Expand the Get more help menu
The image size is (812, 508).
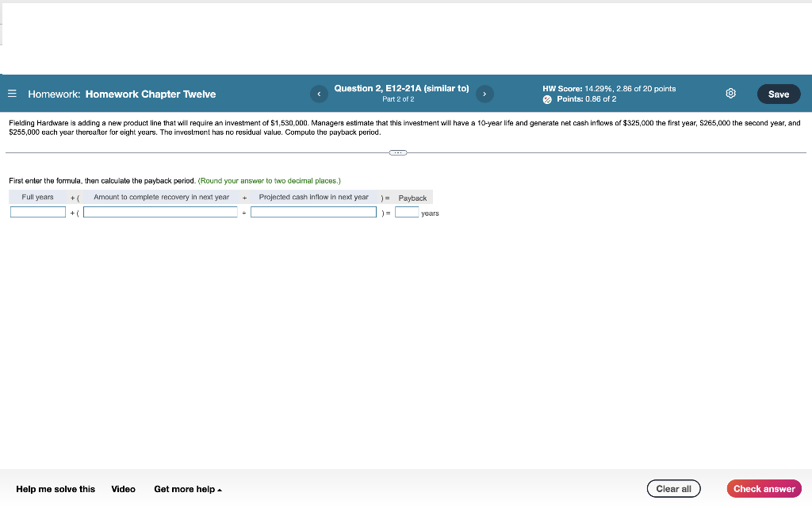pyautogui.click(x=187, y=489)
